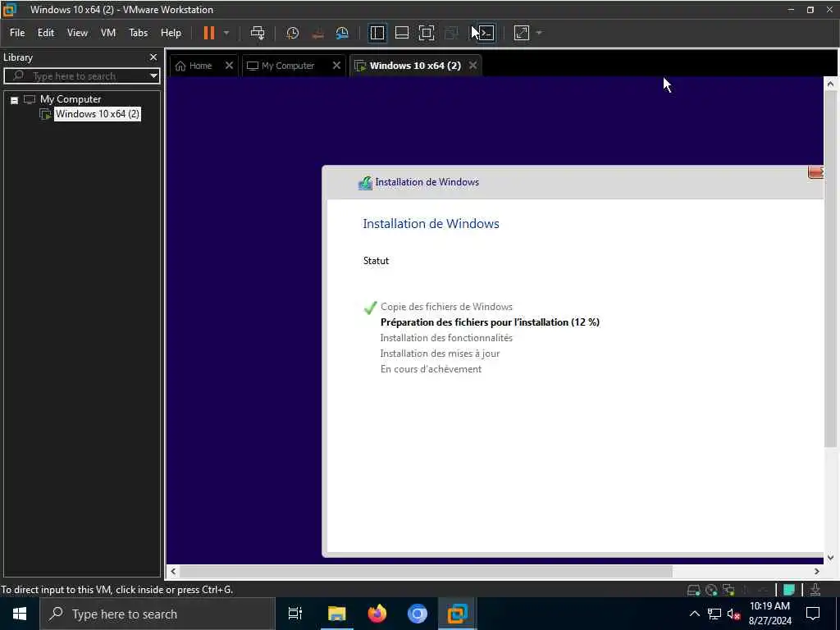Toggle full screen mode button
The image size is (840, 630).
[x=427, y=33]
